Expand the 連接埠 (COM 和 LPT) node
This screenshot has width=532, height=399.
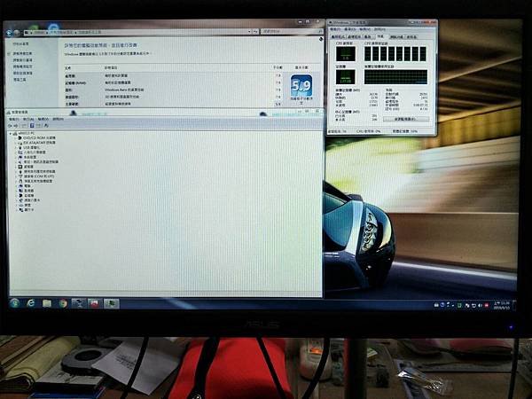[16, 176]
